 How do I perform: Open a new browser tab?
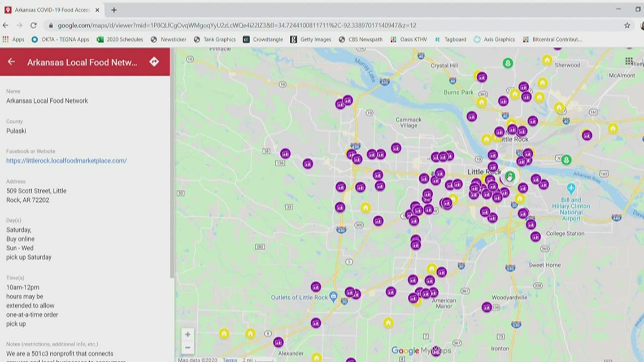(x=114, y=10)
